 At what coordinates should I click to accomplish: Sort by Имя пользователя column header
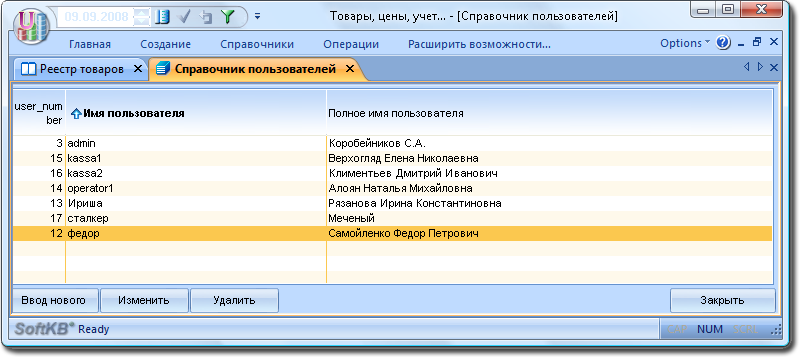196,113
